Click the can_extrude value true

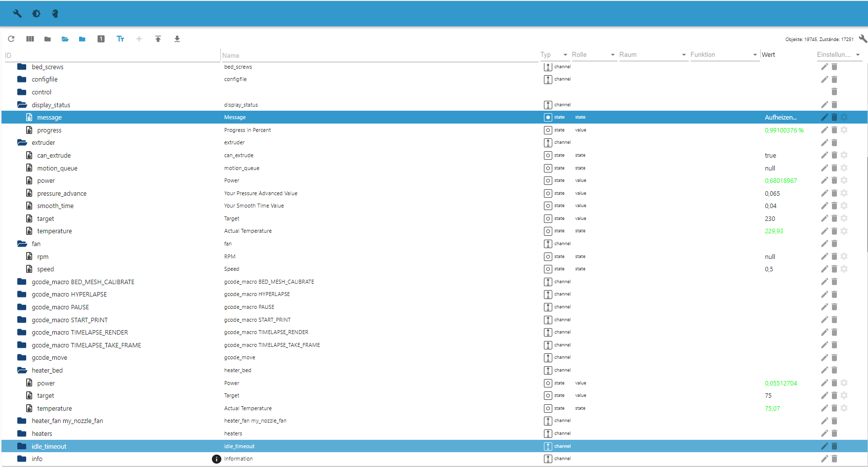(770, 155)
